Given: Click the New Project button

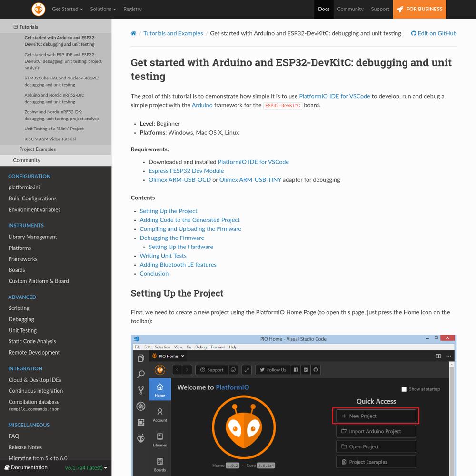Looking at the screenshot, I should point(376,416).
